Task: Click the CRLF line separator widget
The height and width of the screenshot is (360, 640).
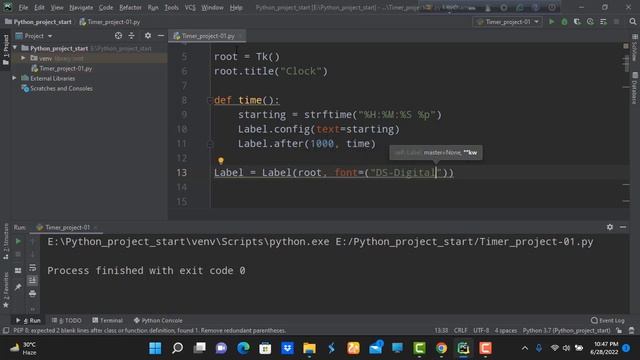Action: [460, 331]
